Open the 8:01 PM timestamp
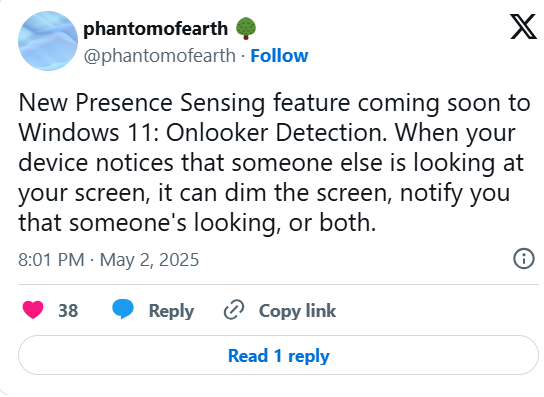The image size is (544, 397). 51,260
